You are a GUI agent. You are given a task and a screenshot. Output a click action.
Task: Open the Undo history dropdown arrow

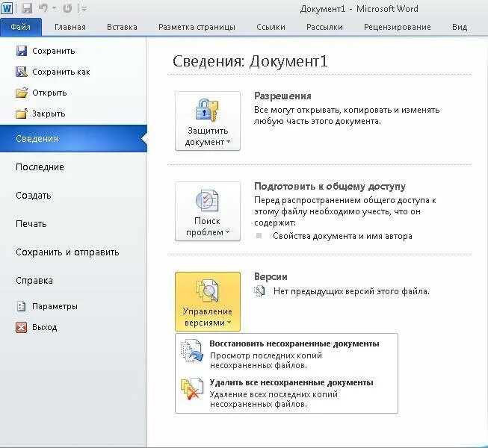coord(54,9)
